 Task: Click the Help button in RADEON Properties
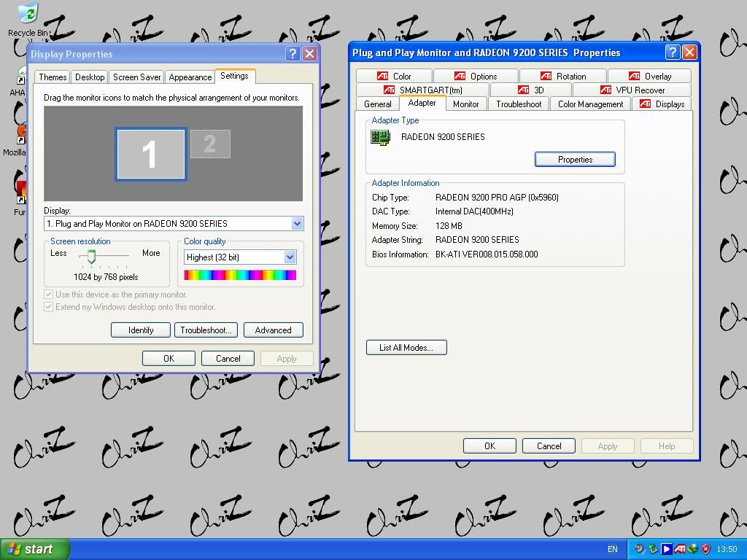pyautogui.click(x=667, y=446)
